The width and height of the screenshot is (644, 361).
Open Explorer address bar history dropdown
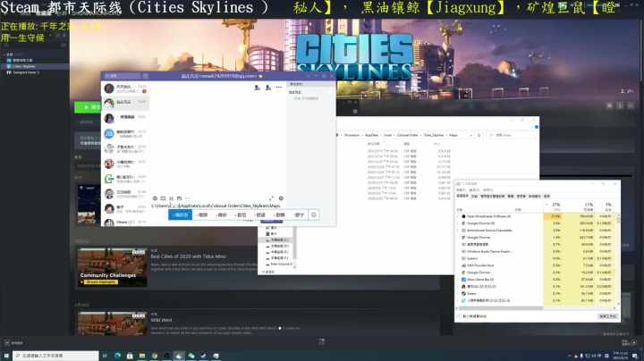pyautogui.click(x=471, y=135)
